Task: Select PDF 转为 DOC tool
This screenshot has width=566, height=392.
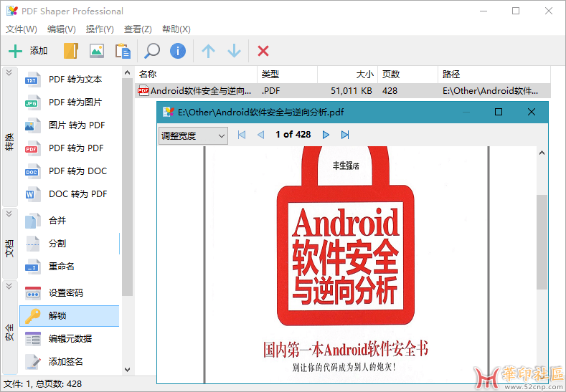Action: click(x=70, y=171)
